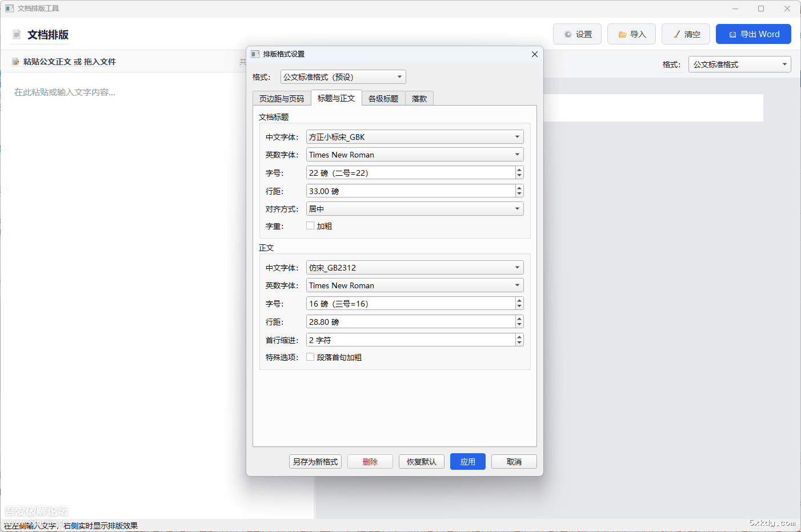
Task: Select the 标题与正文 tab
Action: 336,98
